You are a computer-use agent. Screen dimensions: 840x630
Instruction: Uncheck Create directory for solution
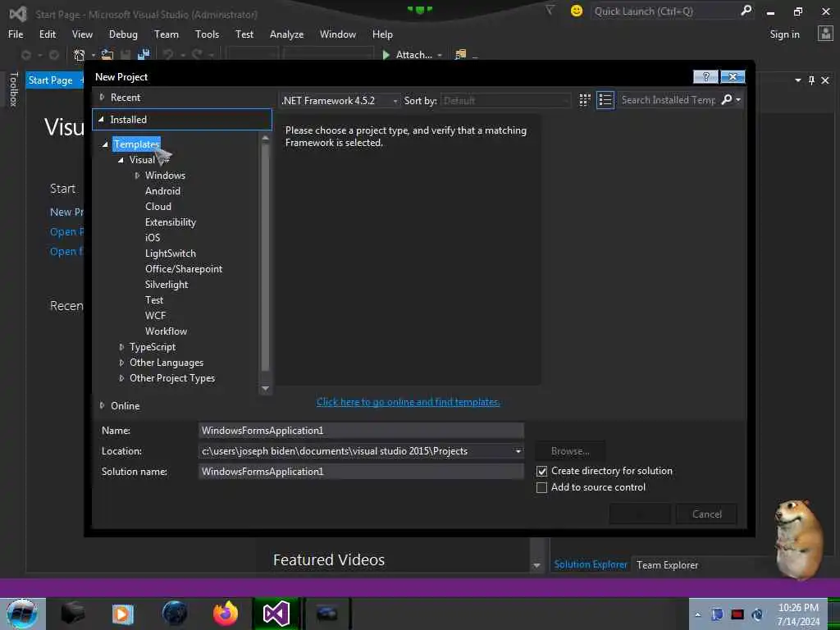pyautogui.click(x=541, y=472)
